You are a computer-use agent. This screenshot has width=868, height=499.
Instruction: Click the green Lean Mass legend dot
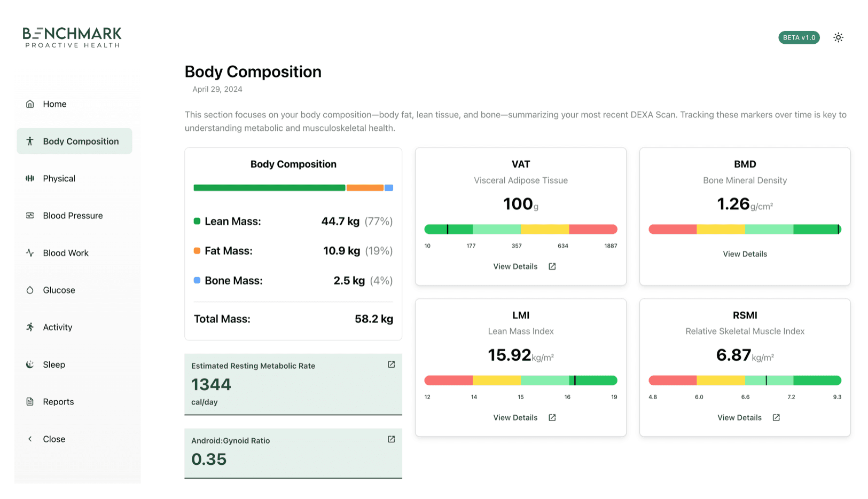coord(197,221)
